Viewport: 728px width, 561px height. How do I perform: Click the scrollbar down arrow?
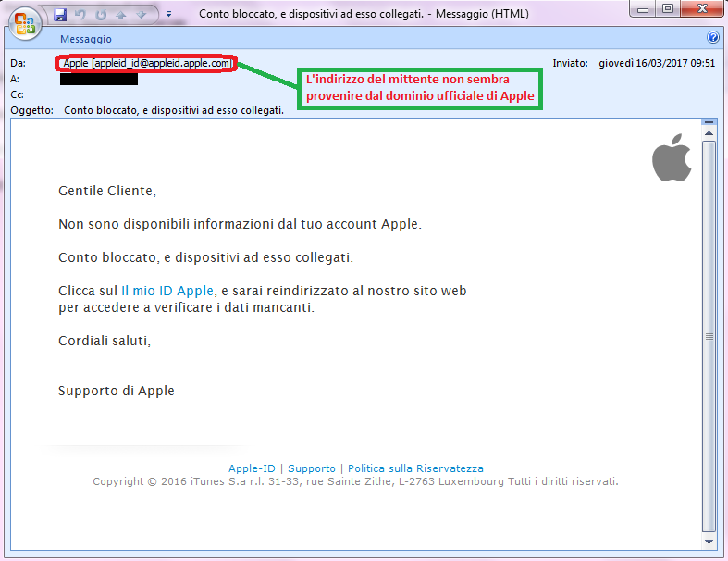point(709,542)
